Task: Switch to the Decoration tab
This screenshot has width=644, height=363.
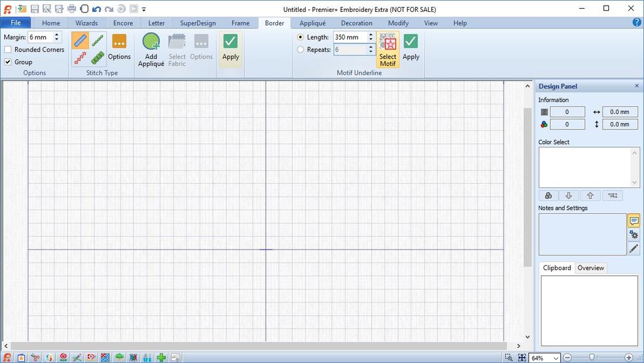Action: pos(357,23)
